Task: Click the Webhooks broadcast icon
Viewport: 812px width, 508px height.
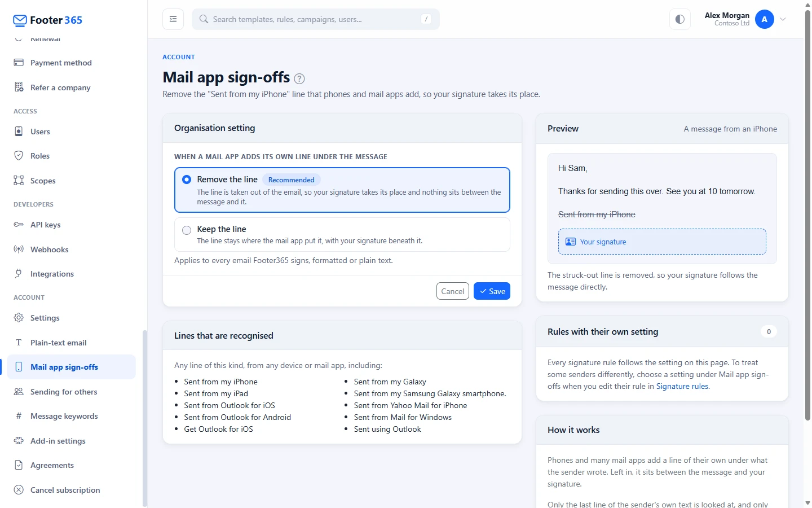Action: (19, 249)
